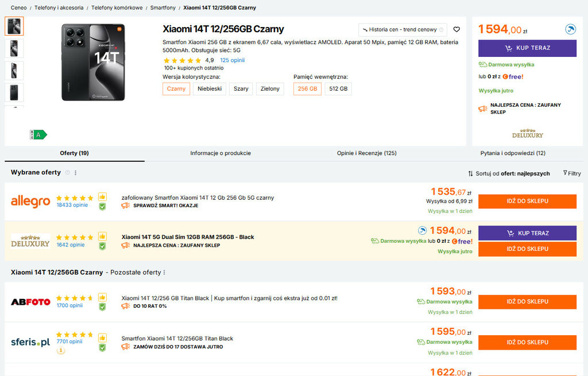Add product to favorites with heart icon
The image size is (588, 376).
(x=457, y=30)
